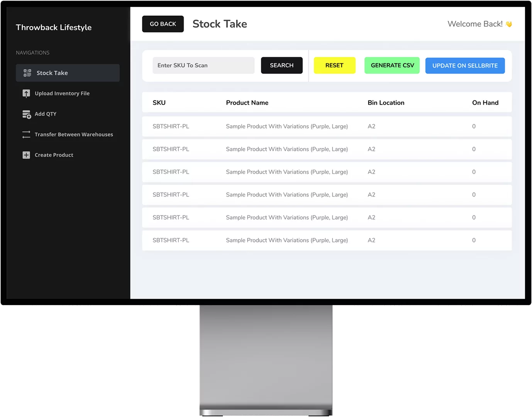Image resolution: width=532 pixels, height=417 pixels.
Task: Open Create Product from navigation
Action: [x=54, y=155]
